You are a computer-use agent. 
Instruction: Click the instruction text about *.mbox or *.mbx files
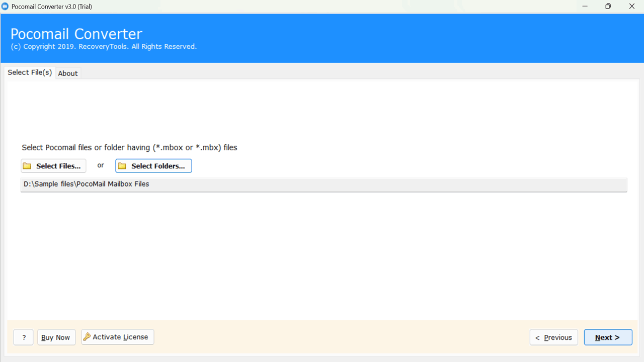pyautogui.click(x=129, y=148)
